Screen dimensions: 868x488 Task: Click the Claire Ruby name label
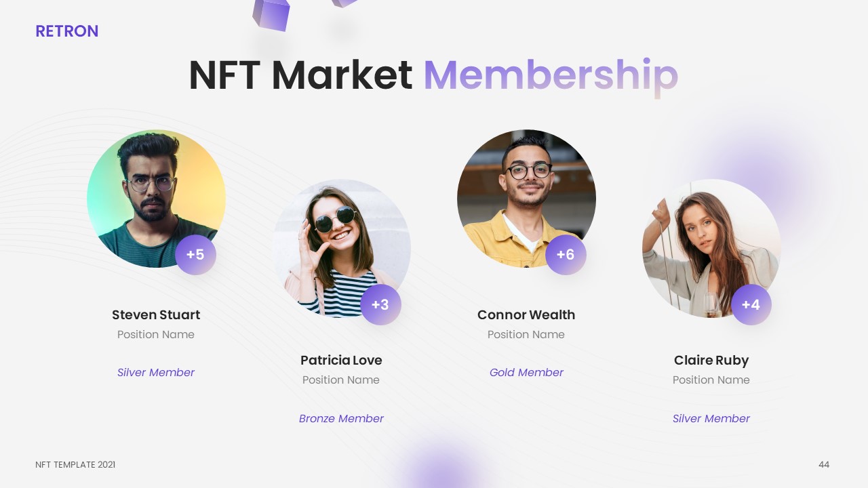click(x=711, y=360)
